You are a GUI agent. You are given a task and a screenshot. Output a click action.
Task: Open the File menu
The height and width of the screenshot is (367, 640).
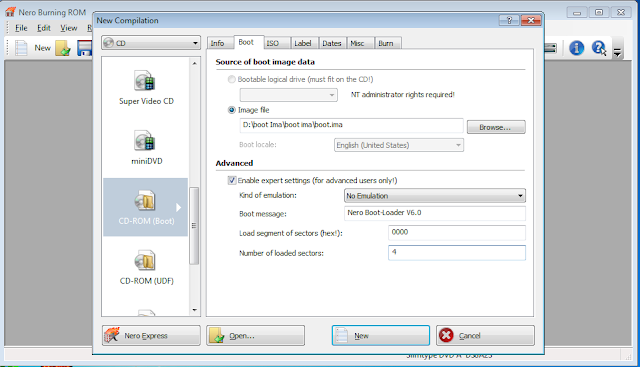21,28
